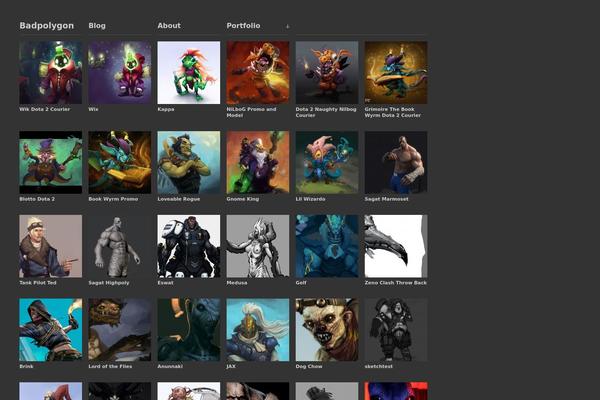Screen dimensions: 600x400
Task: Open the Wik Dota 2 Courier thumbnail
Action: pos(51,73)
